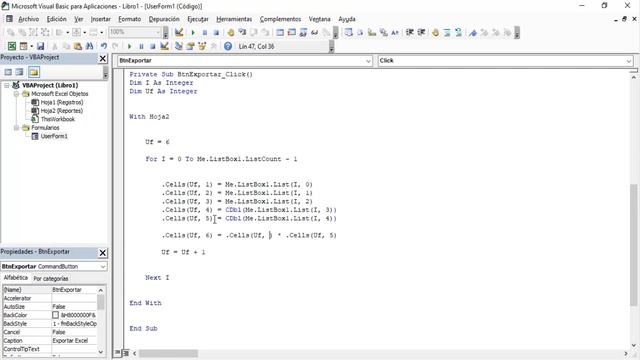The height and width of the screenshot is (360, 640).
Task: Click the blue Help question mark icon
Action: click(x=228, y=46)
